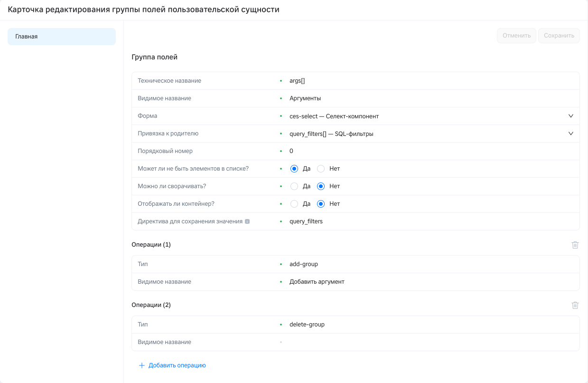The image size is (588, 383).
Task: Click the Группа полей heading
Action: [x=155, y=57]
